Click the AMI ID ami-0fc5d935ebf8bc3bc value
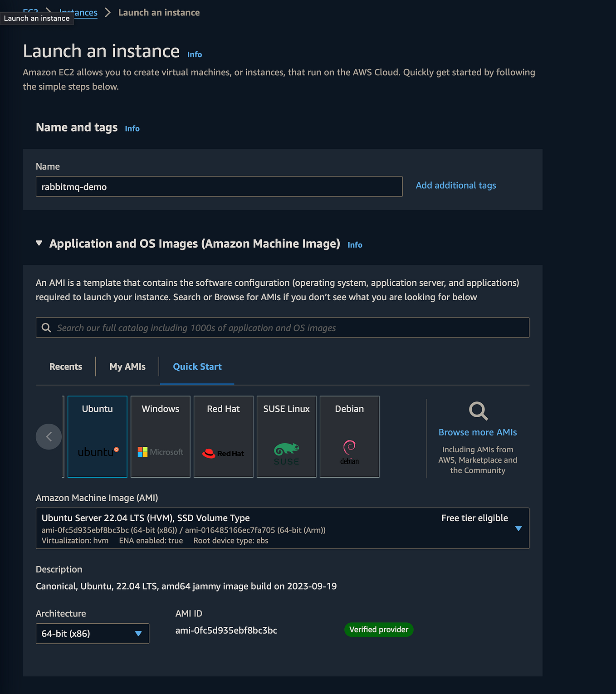 (226, 630)
